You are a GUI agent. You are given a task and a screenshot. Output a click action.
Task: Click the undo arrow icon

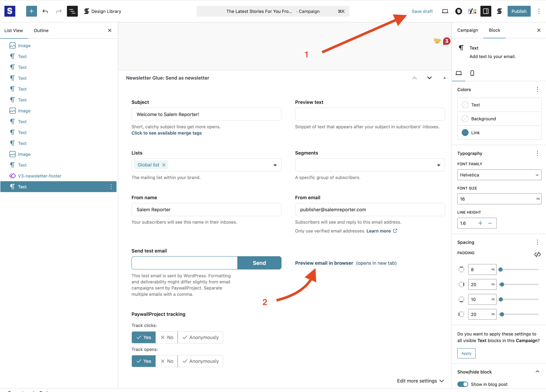click(45, 11)
